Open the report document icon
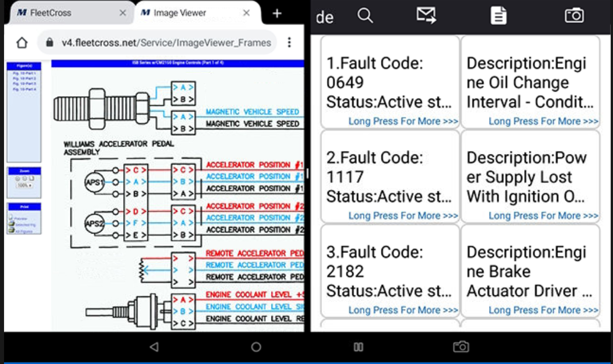This screenshot has width=613, height=364. (498, 16)
